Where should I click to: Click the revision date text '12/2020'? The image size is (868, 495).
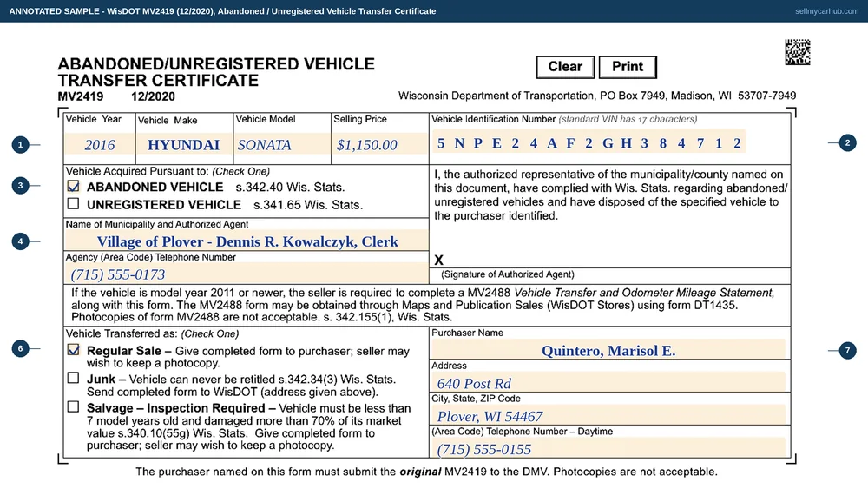pyautogui.click(x=153, y=96)
